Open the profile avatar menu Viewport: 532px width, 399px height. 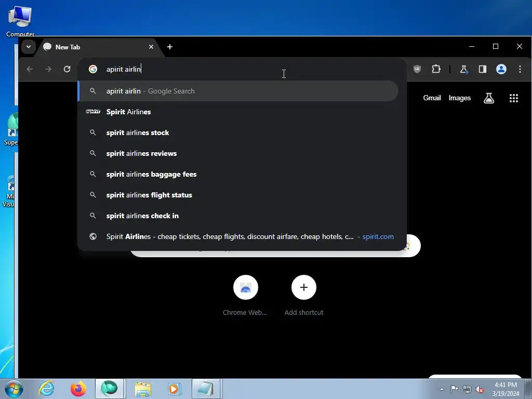coord(501,69)
